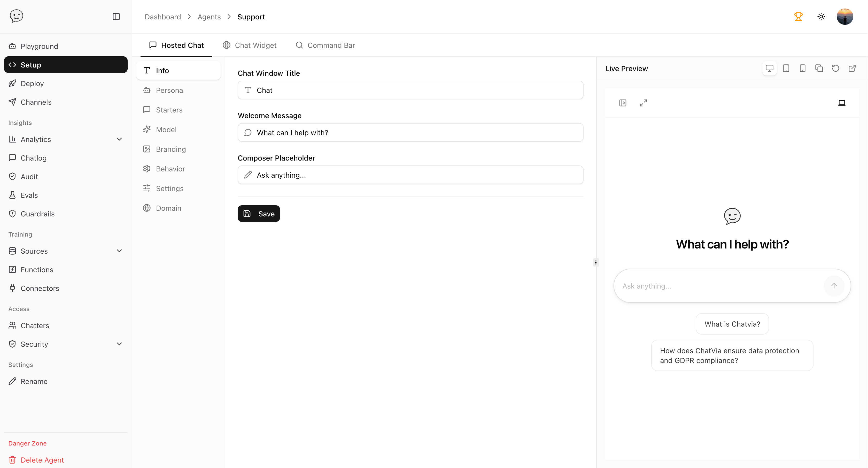
Task: Switch to Hosted Chat tab
Action: 176,45
